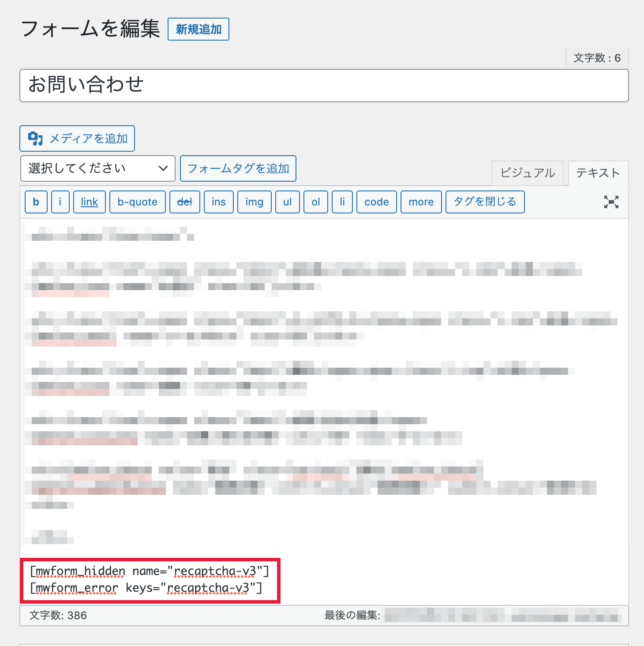The height and width of the screenshot is (646, 644).
Task: Insert a b-quote tag
Action: (x=138, y=202)
